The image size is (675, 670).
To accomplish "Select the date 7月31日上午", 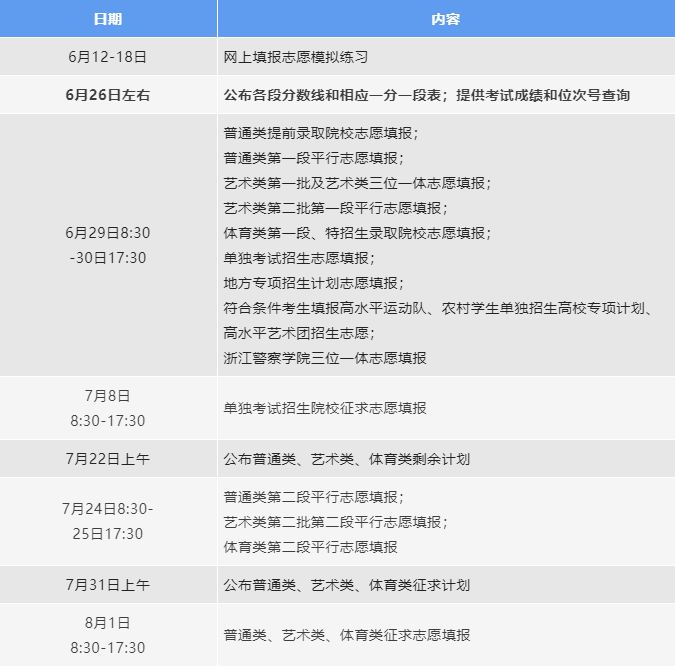I will click(108, 585).
